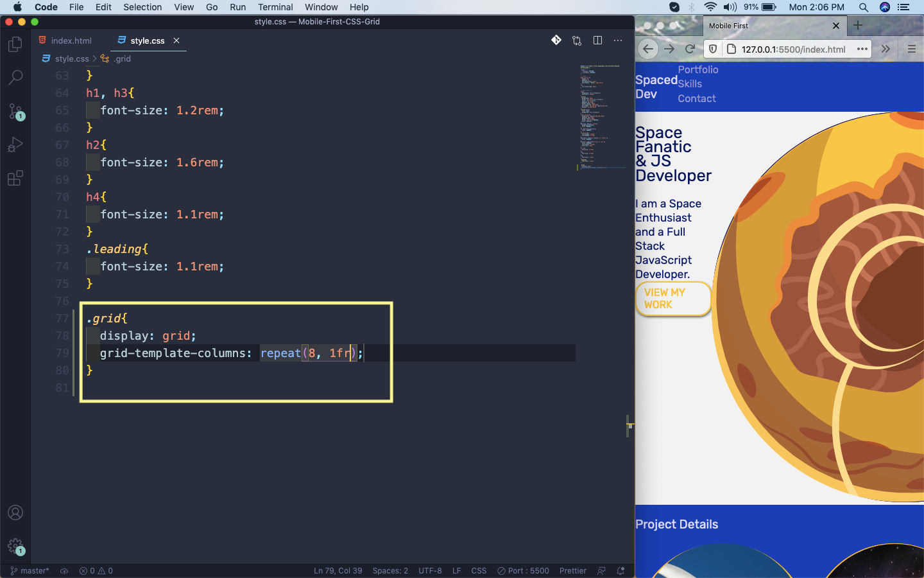924x578 pixels.
Task: Open the File menu
Action: [76, 7]
